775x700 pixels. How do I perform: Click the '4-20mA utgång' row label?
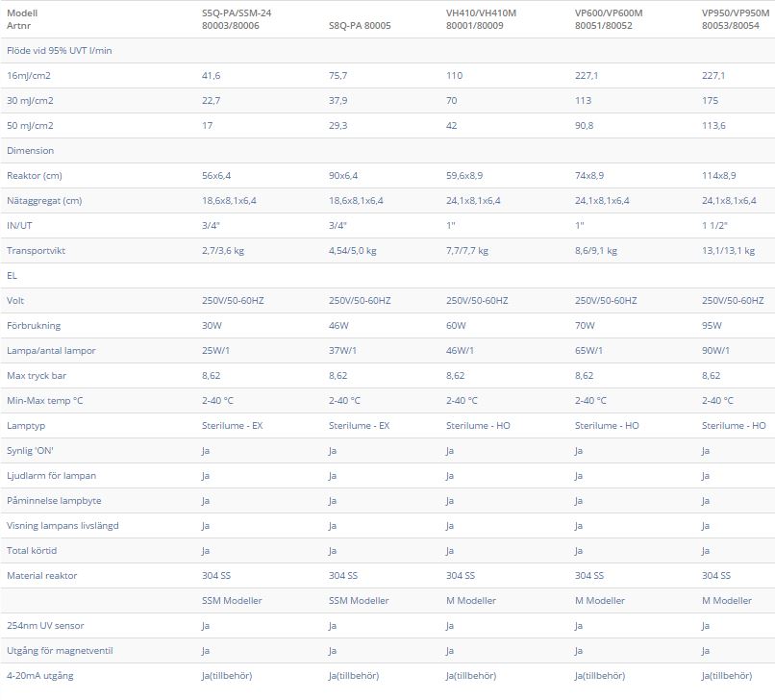(x=39, y=675)
